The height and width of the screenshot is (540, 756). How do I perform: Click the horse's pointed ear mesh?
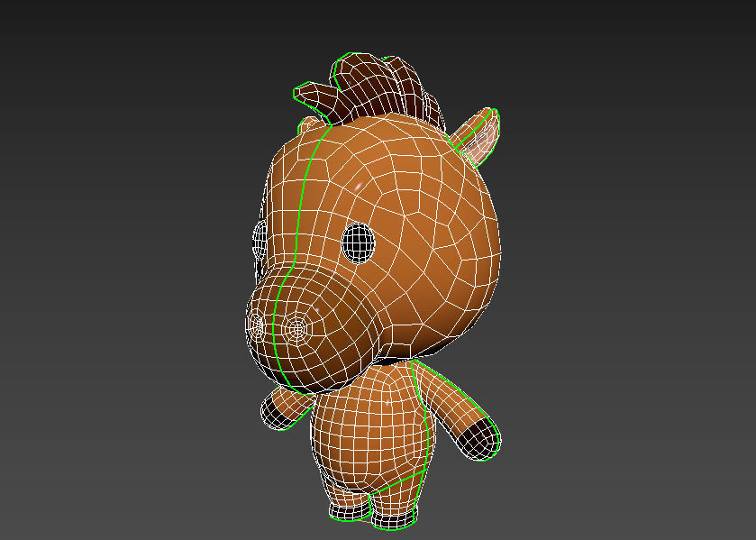point(476,136)
